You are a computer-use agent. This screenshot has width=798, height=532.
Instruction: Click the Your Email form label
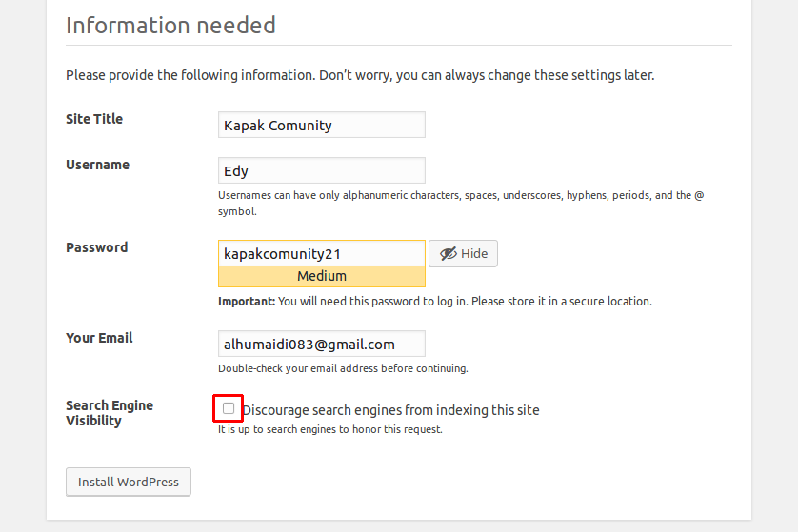pyautogui.click(x=99, y=338)
